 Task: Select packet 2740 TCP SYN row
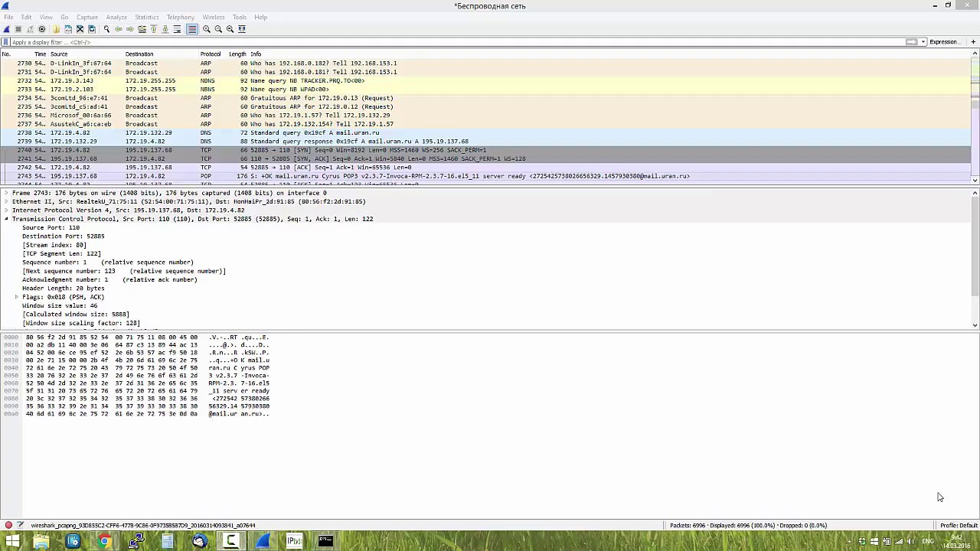point(485,150)
